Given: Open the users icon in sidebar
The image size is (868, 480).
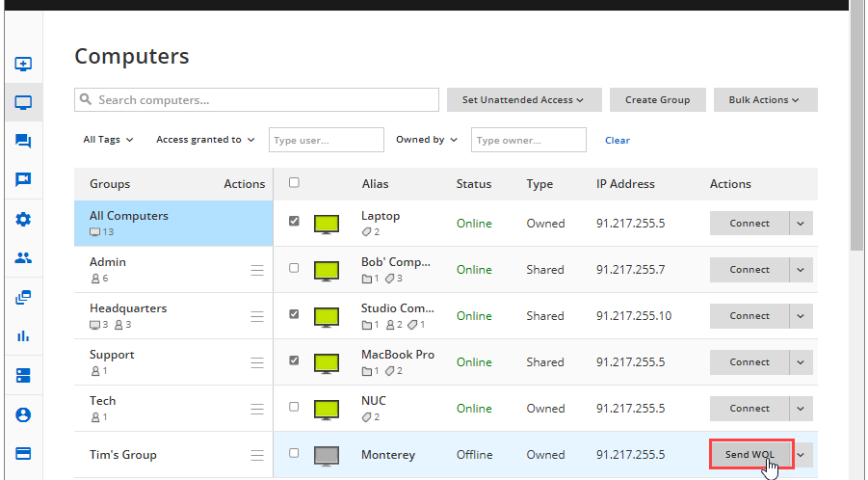Looking at the screenshot, I should tap(23, 258).
